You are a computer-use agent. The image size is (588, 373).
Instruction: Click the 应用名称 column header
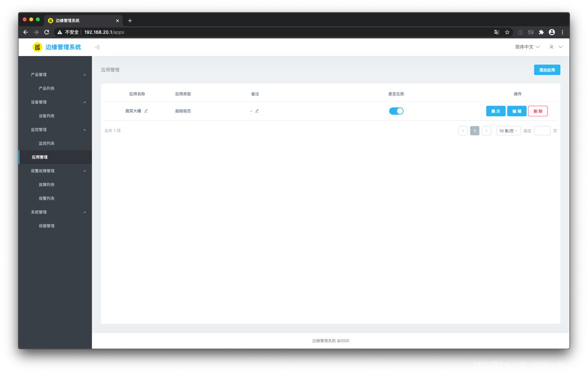137,94
